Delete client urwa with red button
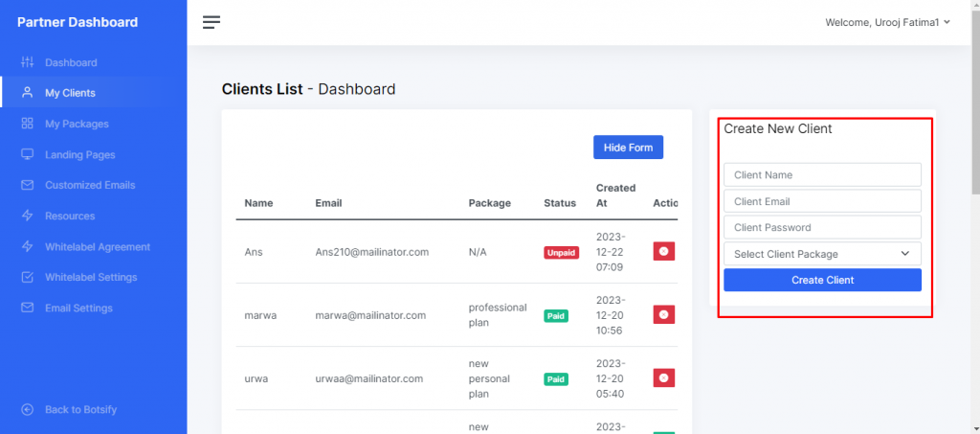This screenshot has height=434, width=980. (x=664, y=377)
